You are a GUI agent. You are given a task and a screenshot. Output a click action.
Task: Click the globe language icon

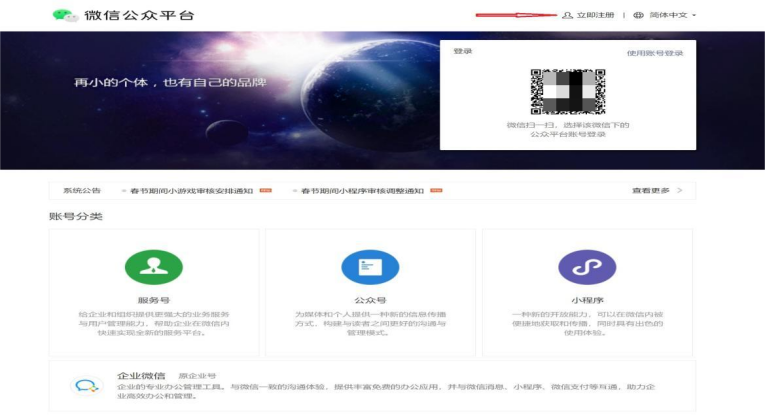coord(638,15)
